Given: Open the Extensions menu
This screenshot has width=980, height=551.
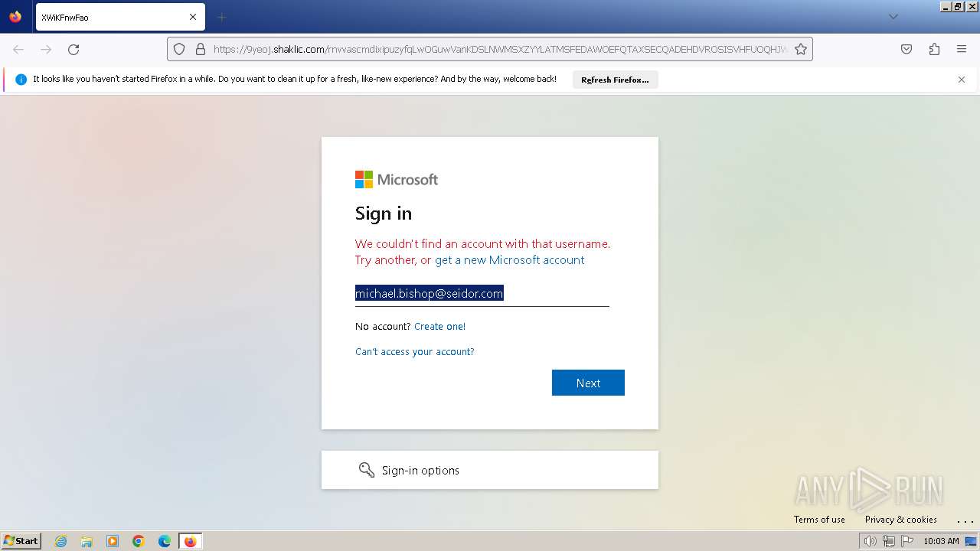Looking at the screenshot, I should 934,49.
